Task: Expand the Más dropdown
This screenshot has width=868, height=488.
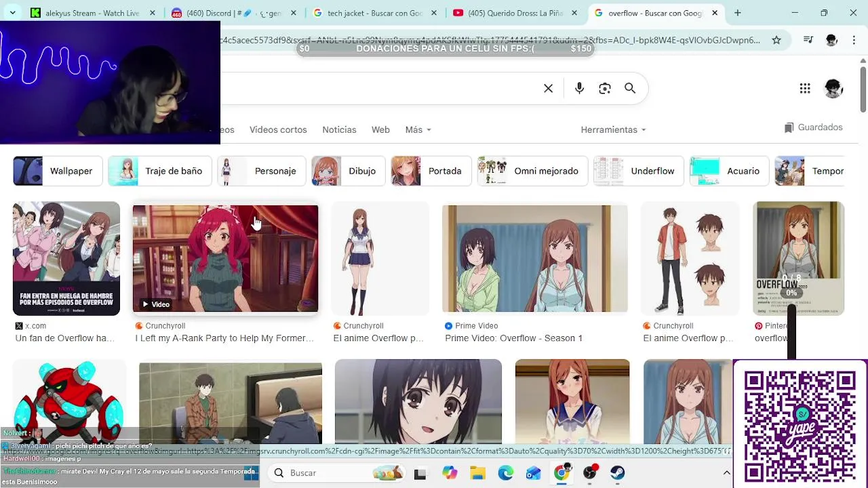Action: click(418, 129)
